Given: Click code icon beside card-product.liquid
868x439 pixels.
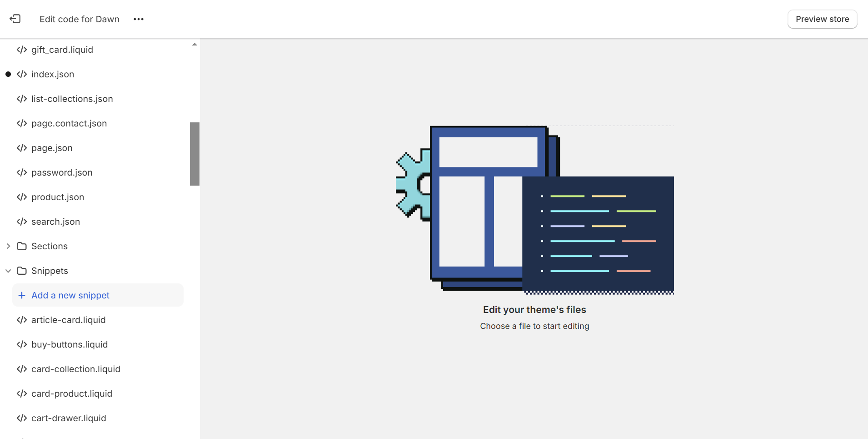Looking at the screenshot, I should click(22, 394).
